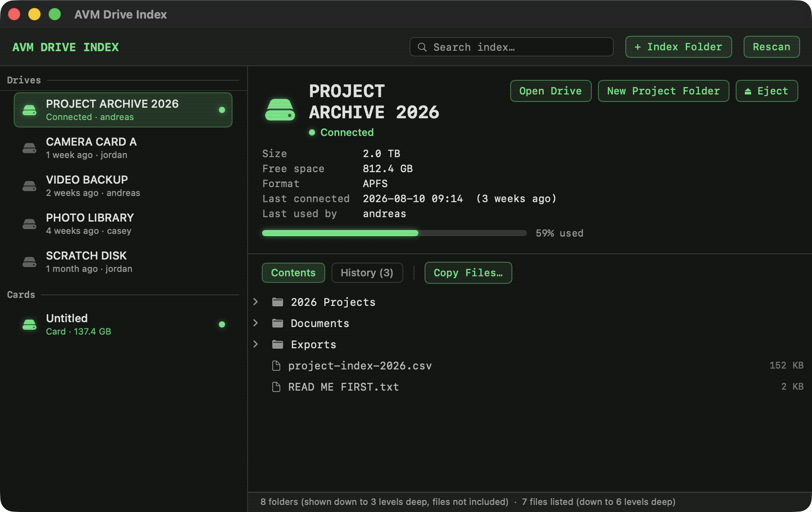This screenshot has width=812, height=512.
Task: Click the project-index-2026.csv file icon
Action: click(276, 365)
